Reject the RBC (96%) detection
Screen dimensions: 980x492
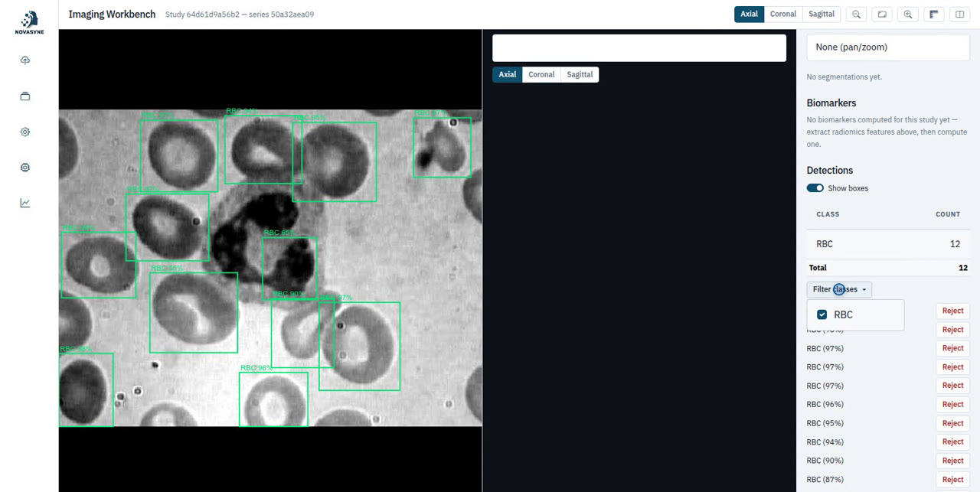pyautogui.click(x=952, y=404)
